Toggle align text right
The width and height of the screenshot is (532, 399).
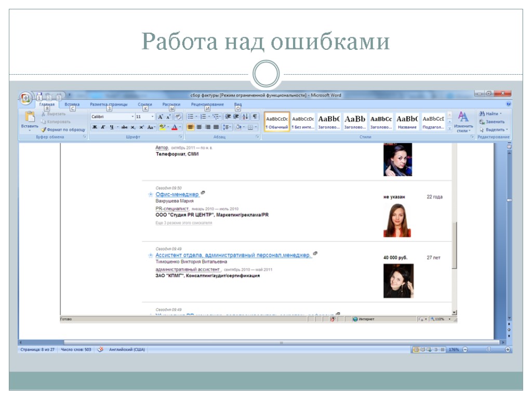point(208,127)
